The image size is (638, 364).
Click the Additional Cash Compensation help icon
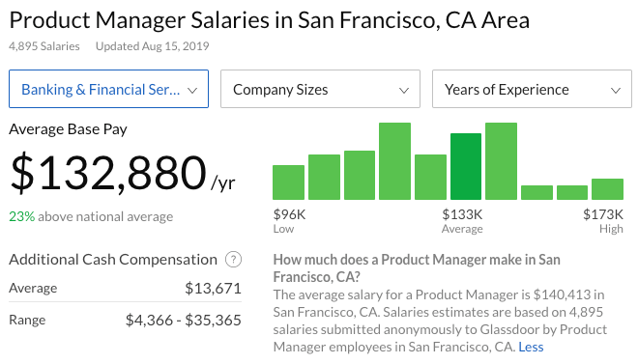pos(234,259)
